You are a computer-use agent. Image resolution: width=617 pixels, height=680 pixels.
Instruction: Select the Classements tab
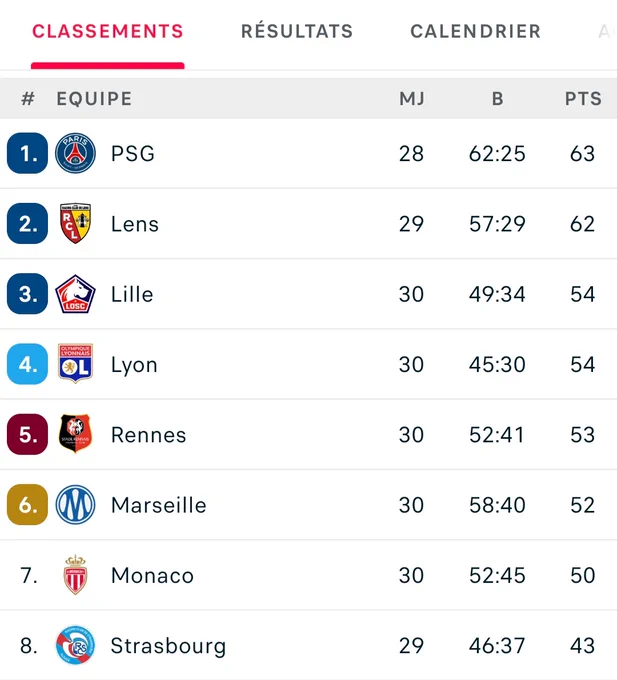108,31
